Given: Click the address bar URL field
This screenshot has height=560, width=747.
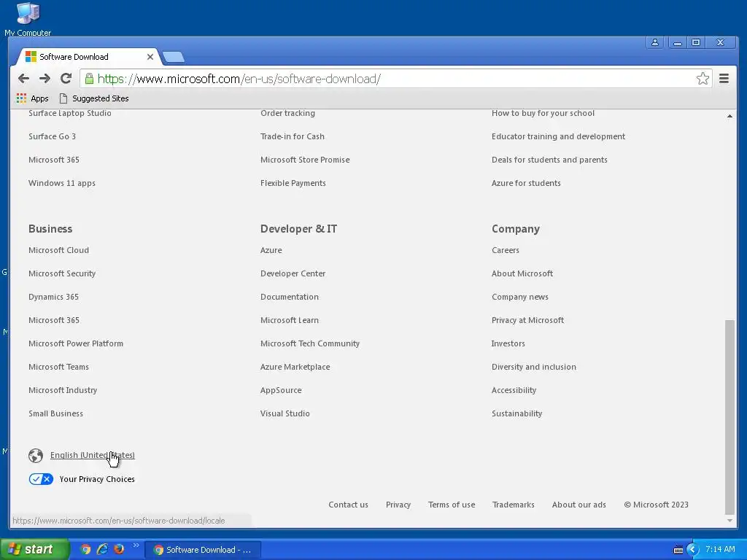Looking at the screenshot, I should (x=395, y=79).
